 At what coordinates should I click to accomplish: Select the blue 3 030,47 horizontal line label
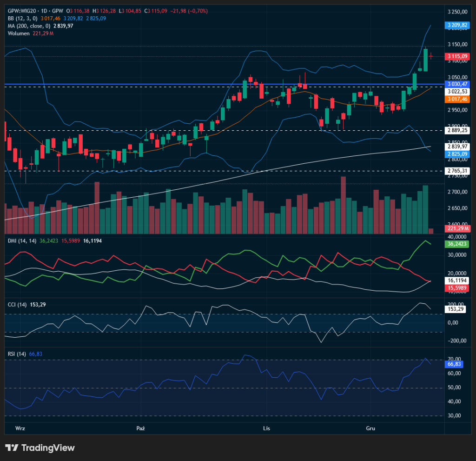(x=457, y=84)
